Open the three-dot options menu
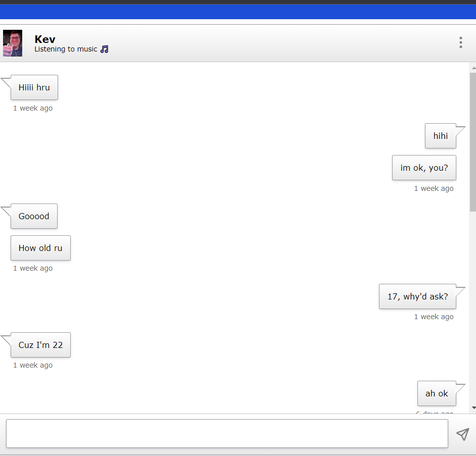 click(x=460, y=42)
